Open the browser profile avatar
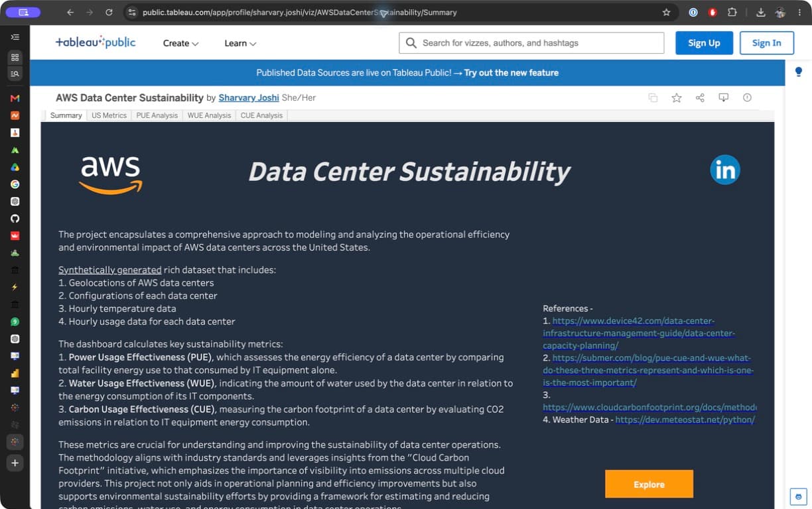 [780, 13]
